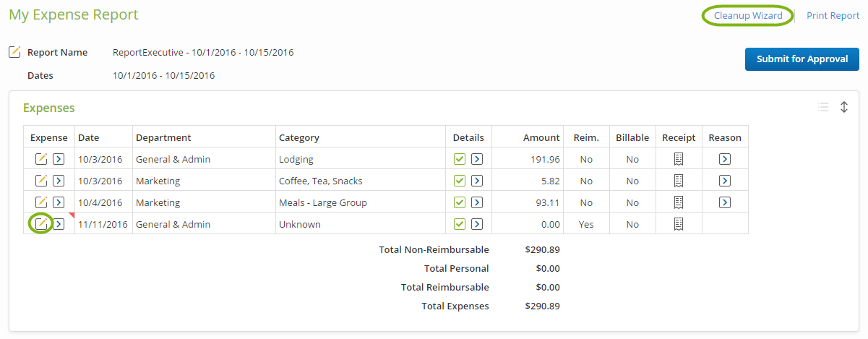
Task: Expand the Lodging expense row arrow
Action: pyautogui.click(x=59, y=159)
